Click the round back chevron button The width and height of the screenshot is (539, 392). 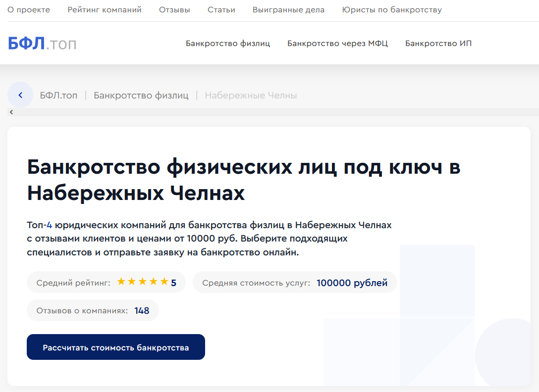pos(20,95)
